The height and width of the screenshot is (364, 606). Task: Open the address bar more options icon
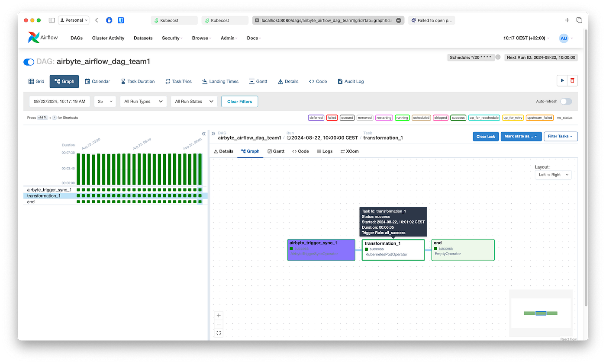(399, 20)
